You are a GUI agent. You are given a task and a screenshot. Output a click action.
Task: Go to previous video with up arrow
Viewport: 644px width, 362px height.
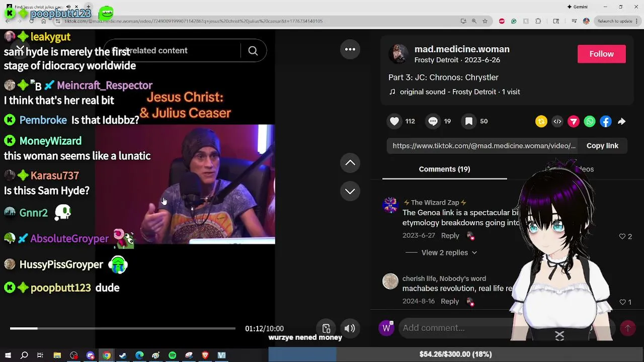(350, 163)
